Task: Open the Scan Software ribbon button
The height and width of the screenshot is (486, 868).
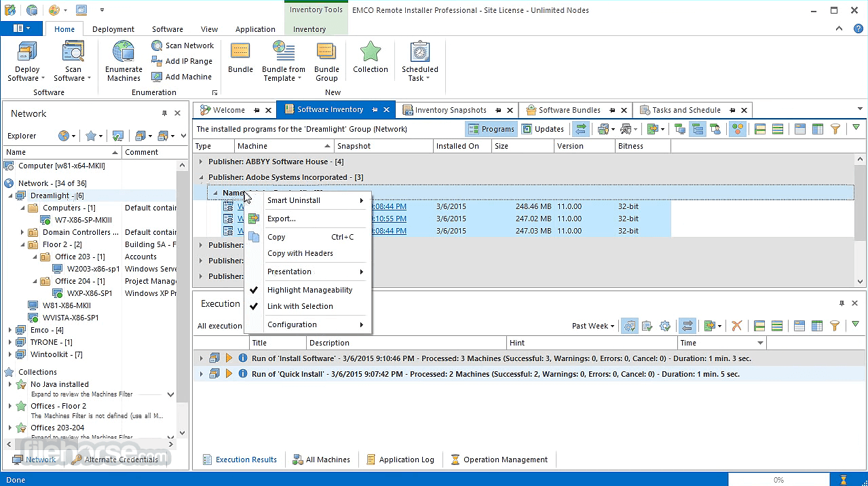Action: tap(73, 61)
